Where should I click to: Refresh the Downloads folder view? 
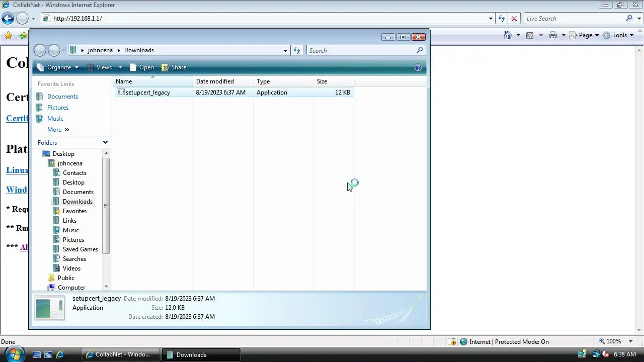click(297, 50)
